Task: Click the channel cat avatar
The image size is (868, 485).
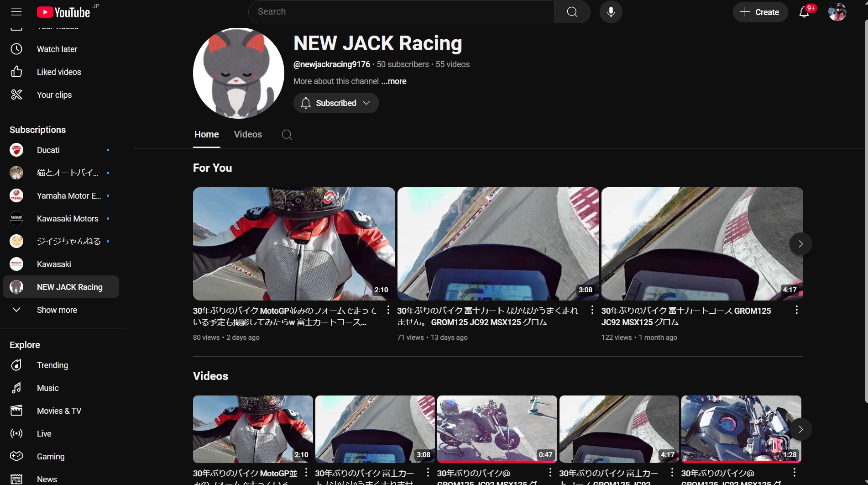Action: tap(238, 73)
